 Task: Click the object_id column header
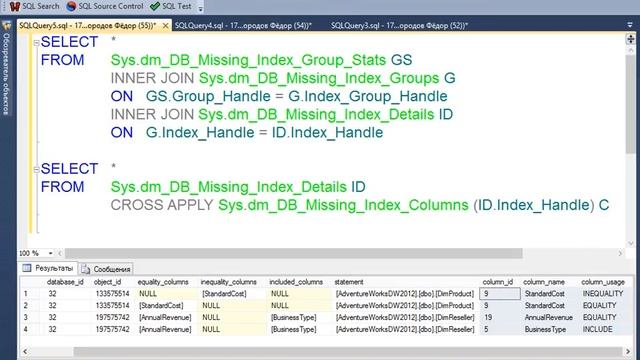[x=107, y=282]
